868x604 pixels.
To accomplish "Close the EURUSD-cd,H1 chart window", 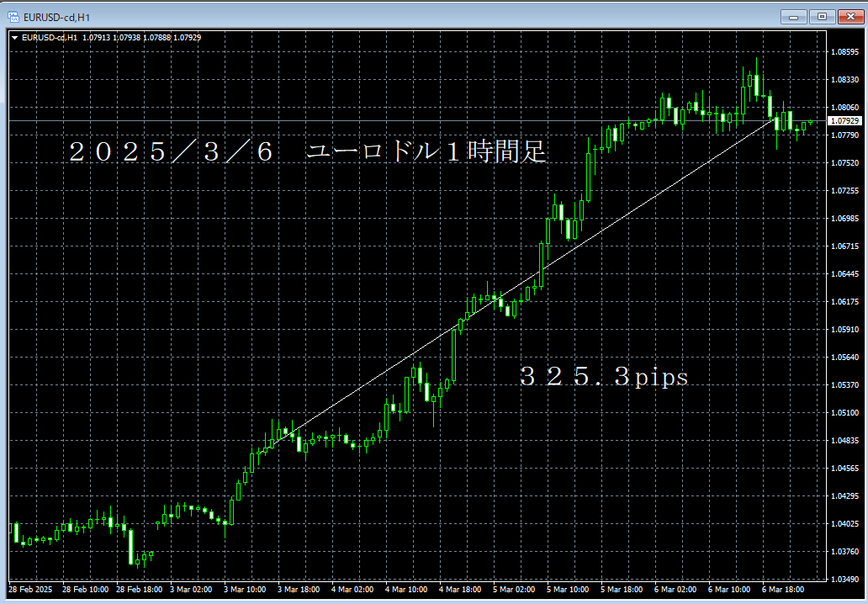I will (849, 16).
